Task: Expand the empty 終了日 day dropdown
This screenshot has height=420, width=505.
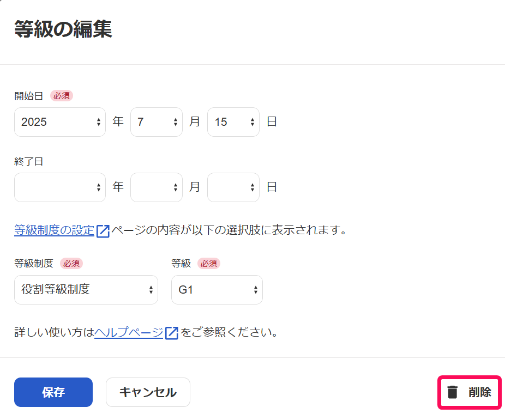Action: point(233,187)
